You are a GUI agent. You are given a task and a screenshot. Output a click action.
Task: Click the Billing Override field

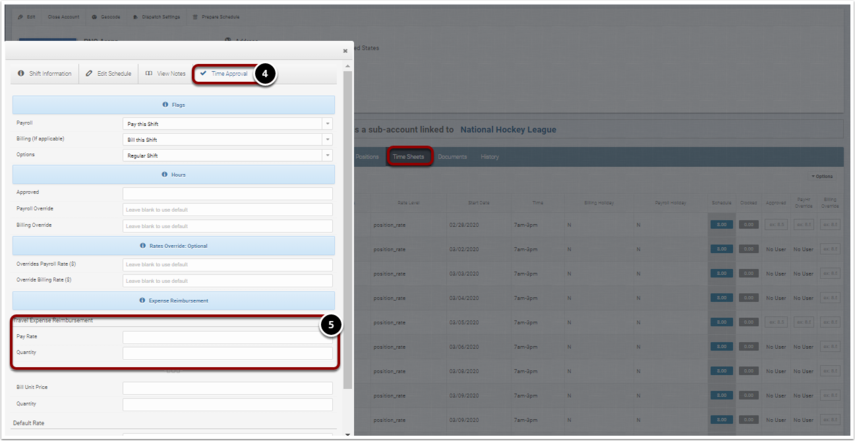click(227, 226)
